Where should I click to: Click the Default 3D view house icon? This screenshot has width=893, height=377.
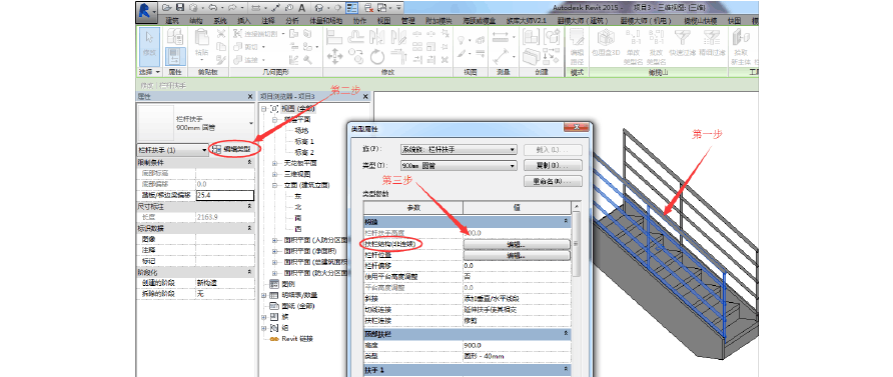[x=319, y=8]
